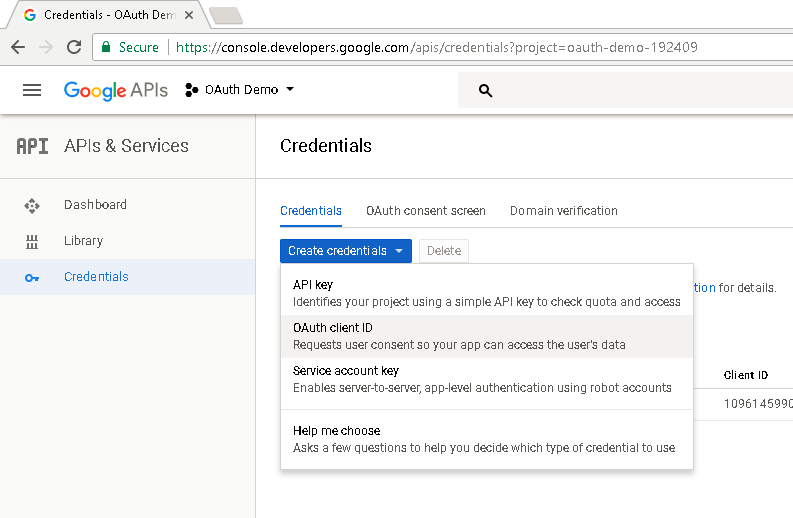Click the secure padlock icon
793x518 pixels.
(x=107, y=47)
